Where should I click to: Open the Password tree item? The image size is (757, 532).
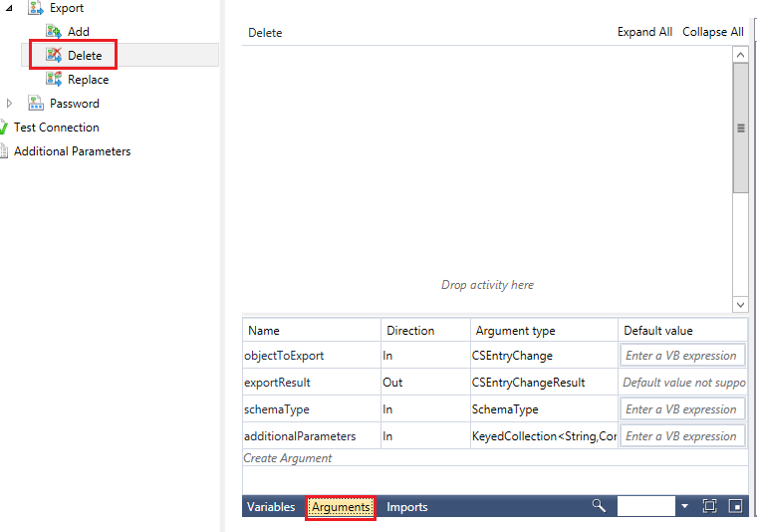tap(75, 103)
